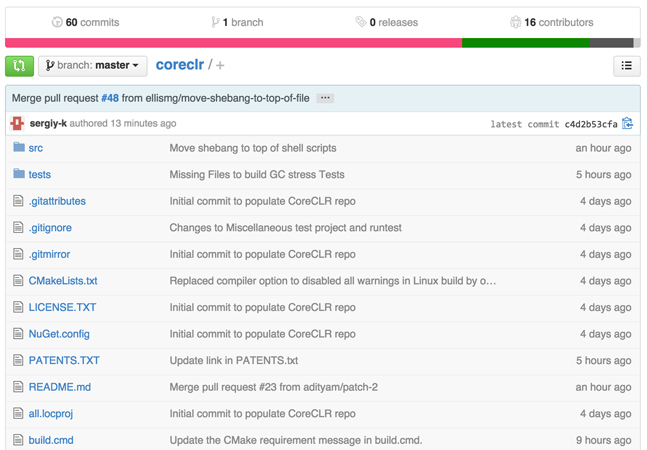Open the branch: master dropdown
The image size is (647, 450).
pos(93,66)
